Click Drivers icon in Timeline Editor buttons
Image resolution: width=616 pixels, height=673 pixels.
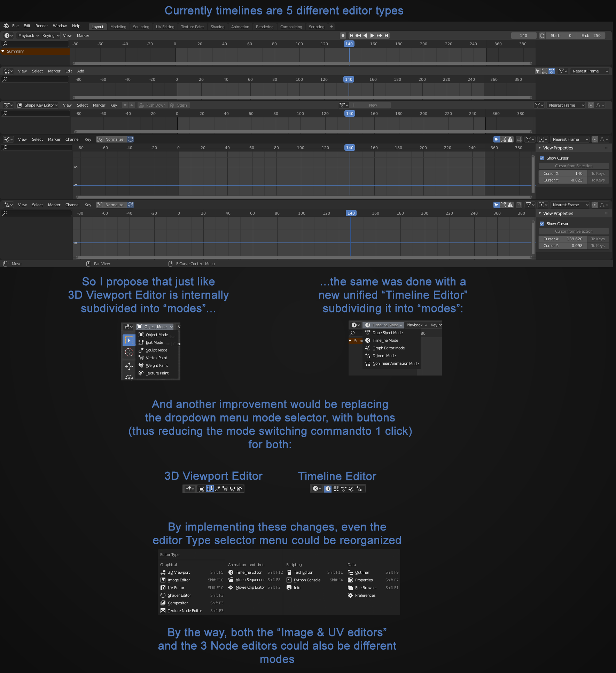pos(359,489)
